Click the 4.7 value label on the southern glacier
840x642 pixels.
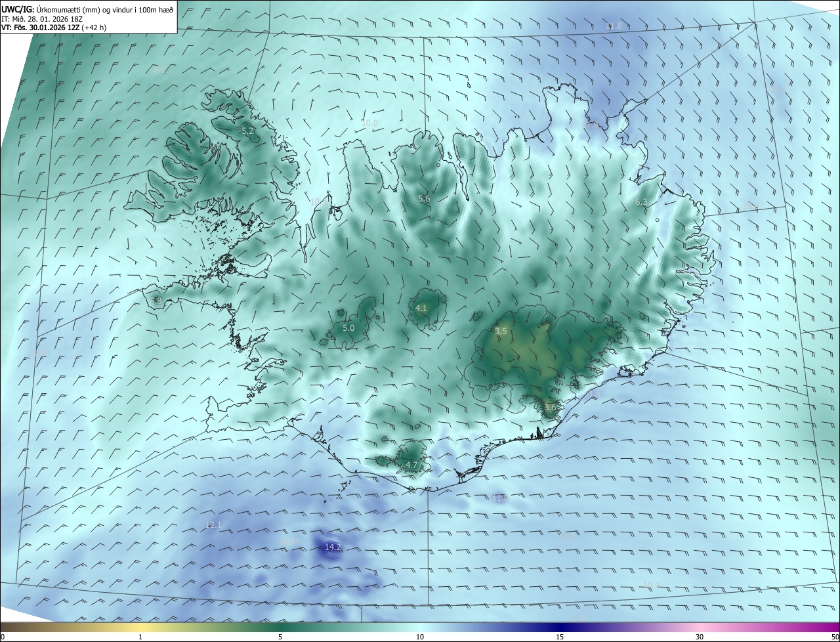pos(411,465)
